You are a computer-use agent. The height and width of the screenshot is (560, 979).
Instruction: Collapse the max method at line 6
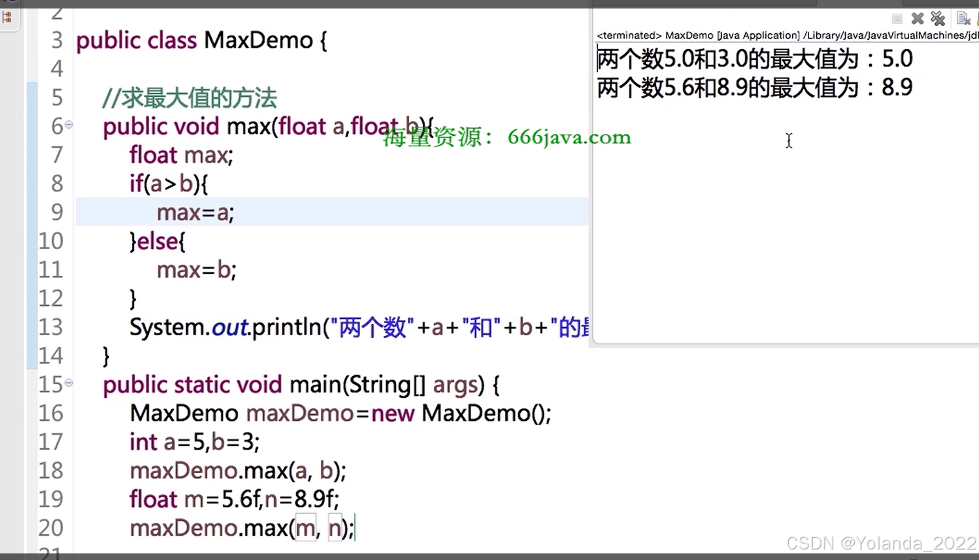[x=69, y=124]
